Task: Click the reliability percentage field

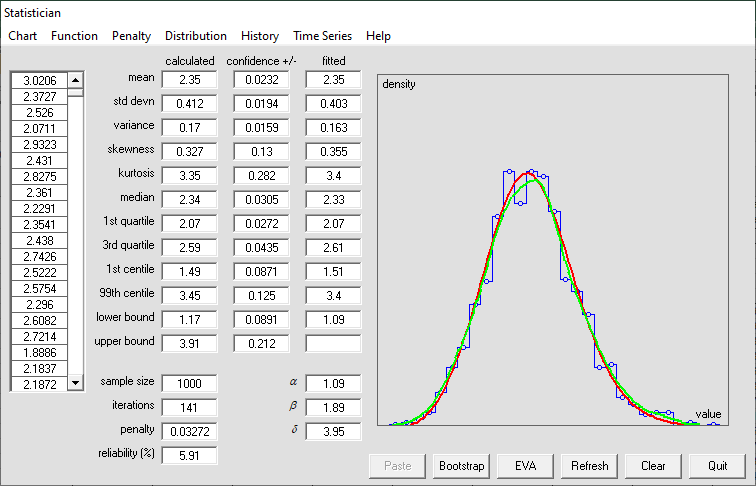Action: pyautogui.click(x=189, y=456)
